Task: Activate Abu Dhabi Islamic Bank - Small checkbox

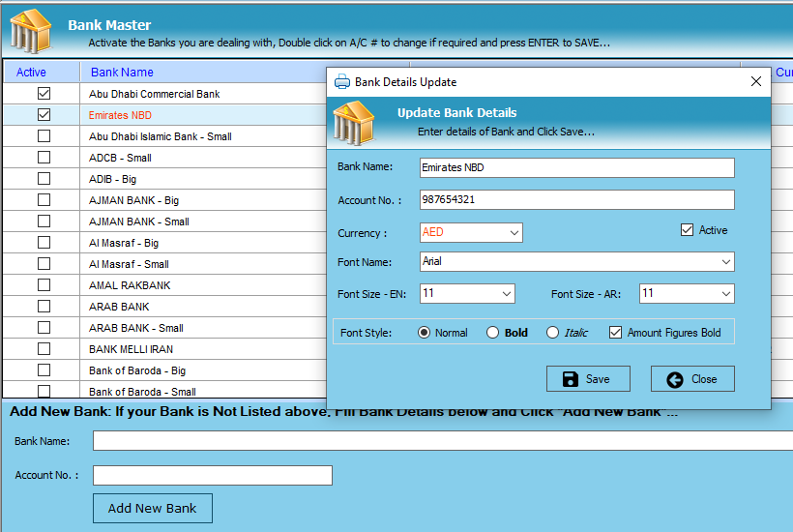Action: [x=44, y=136]
